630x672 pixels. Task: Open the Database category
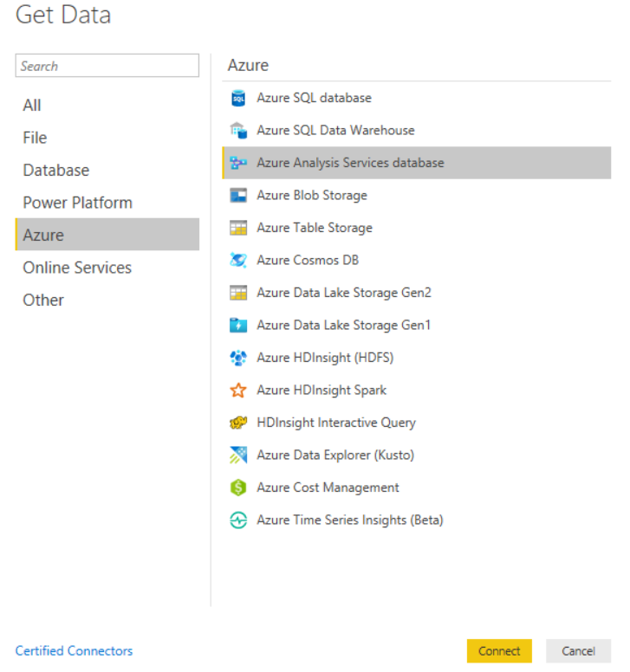pos(107,170)
